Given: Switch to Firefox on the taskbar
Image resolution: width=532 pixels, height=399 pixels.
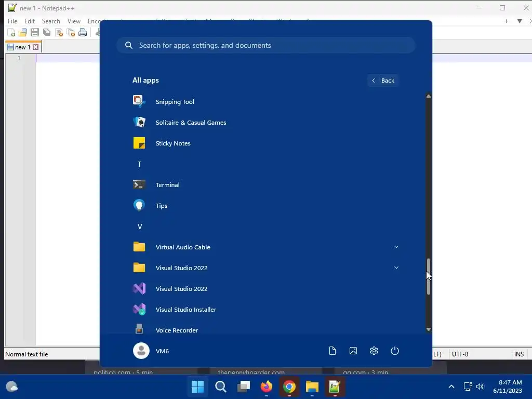Looking at the screenshot, I should click(x=267, y=387).
